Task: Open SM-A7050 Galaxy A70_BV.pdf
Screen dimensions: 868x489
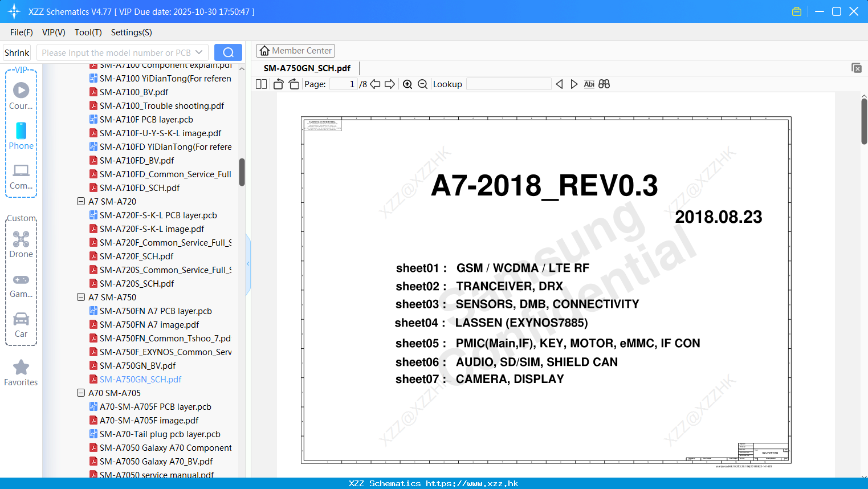Action: (156, 461)
